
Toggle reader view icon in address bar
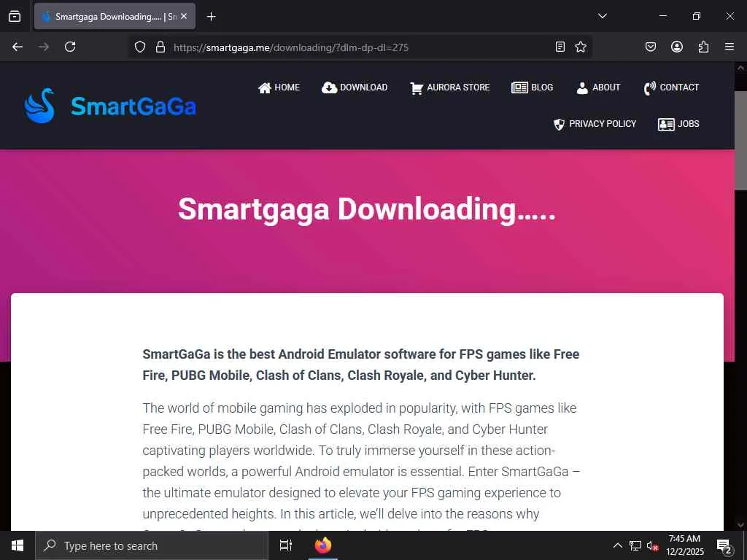click(560, 47)
